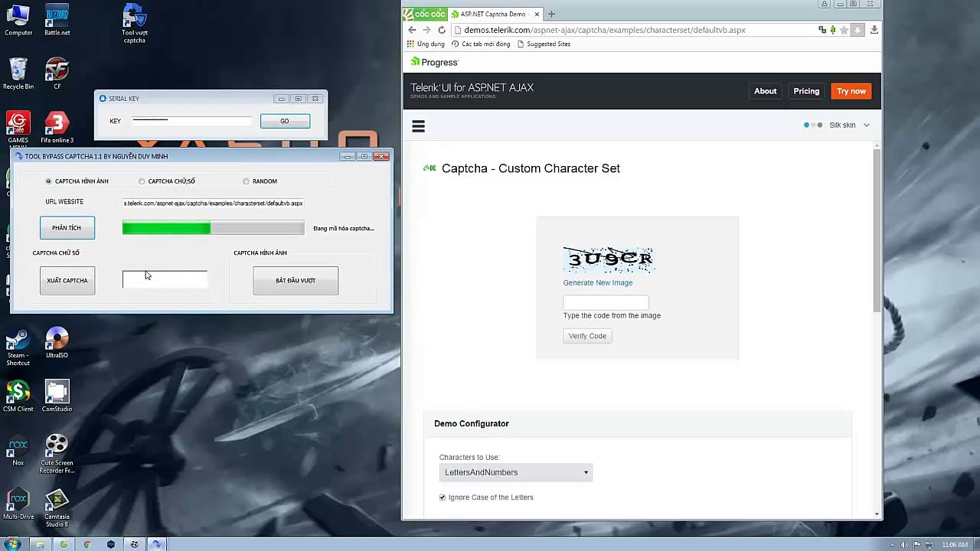
Task: Click the XUẤT CAPTCHA button
Action: click(67, 280)
